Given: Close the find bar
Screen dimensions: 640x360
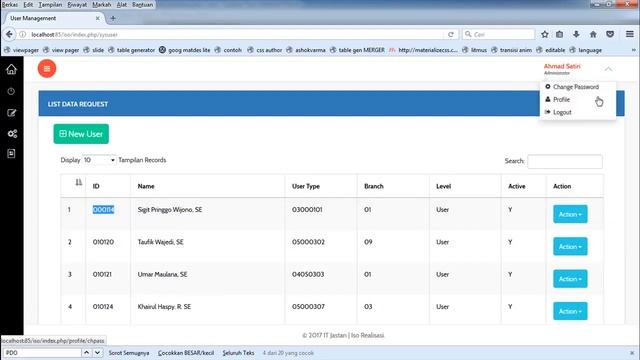Looking at the screenshot, I should tap(632, 353).
